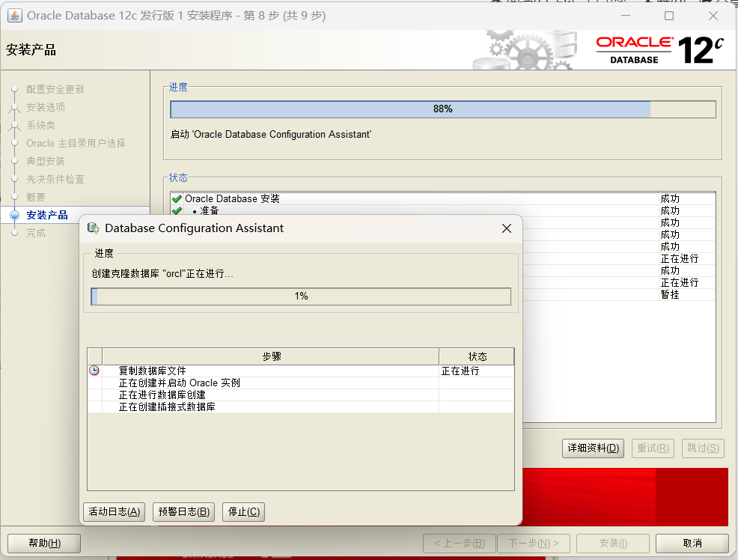
Task: Click the Oracle 12c Database logo
Action: 659,50
